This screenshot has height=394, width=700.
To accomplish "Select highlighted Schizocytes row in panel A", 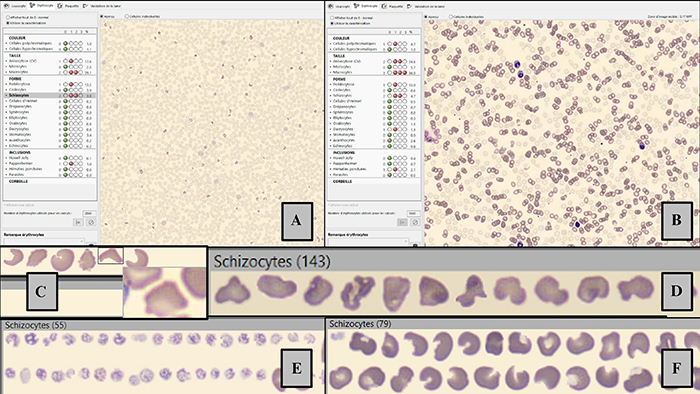I will [x=50, y=95].
